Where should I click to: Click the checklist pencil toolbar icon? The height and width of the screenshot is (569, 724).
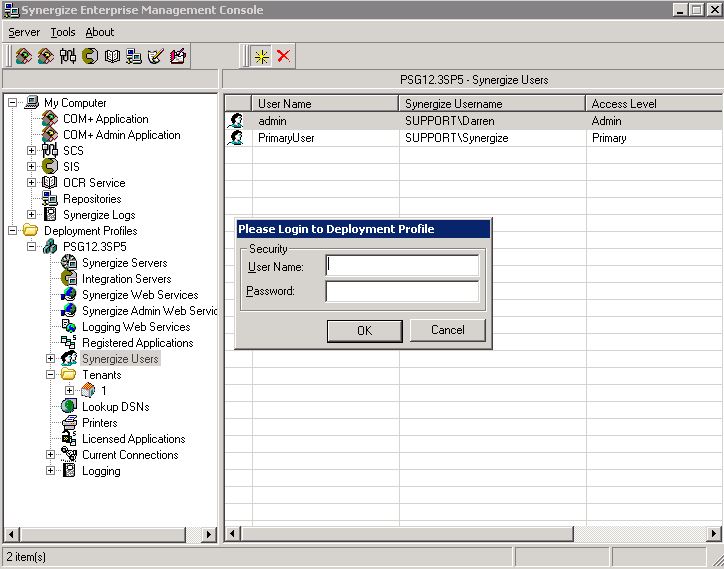coord(156,56)
